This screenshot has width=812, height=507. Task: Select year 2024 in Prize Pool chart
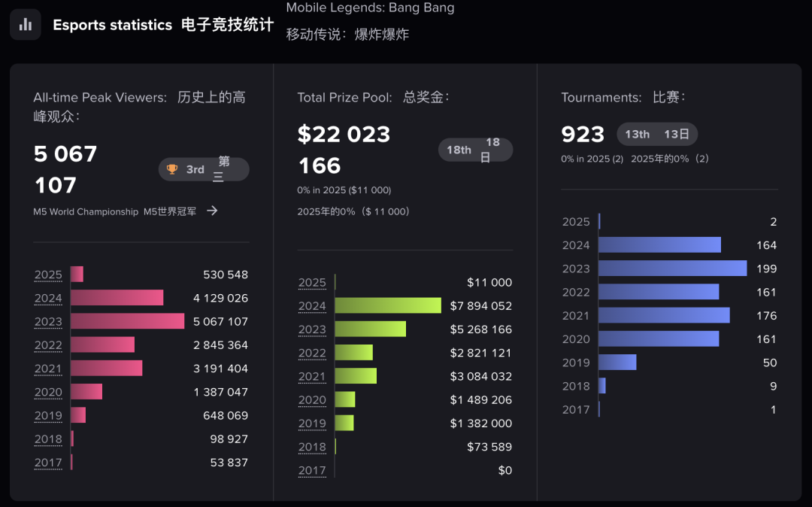point(312,306)
